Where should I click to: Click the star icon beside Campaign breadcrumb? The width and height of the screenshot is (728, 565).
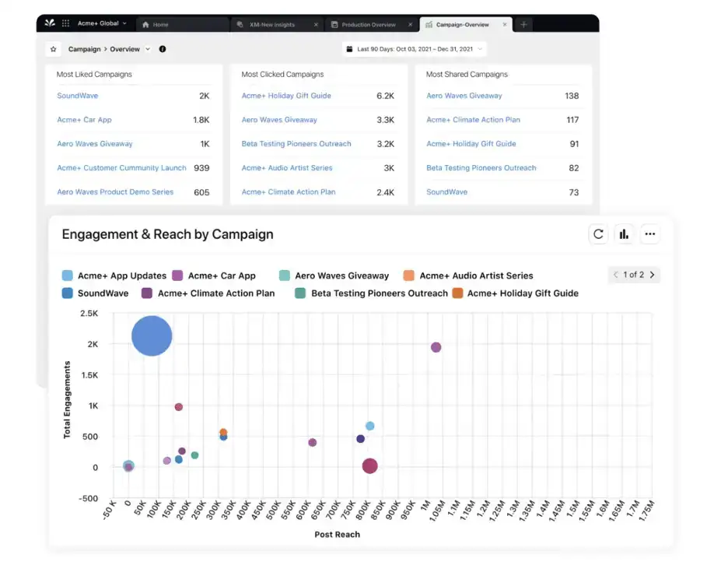click(x=53, y=49)
